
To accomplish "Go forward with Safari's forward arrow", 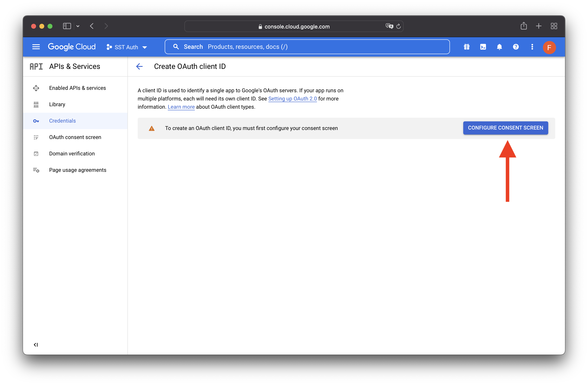I will click(x=106, y=26).
